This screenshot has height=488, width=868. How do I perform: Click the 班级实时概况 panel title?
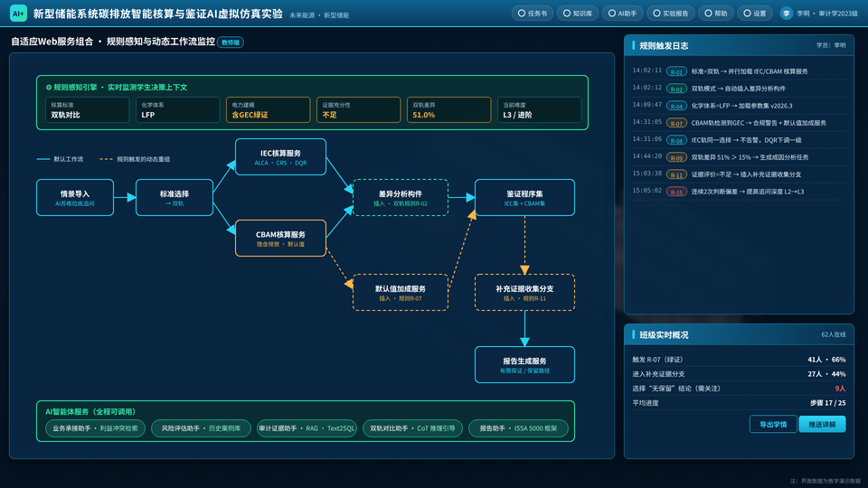664,335
